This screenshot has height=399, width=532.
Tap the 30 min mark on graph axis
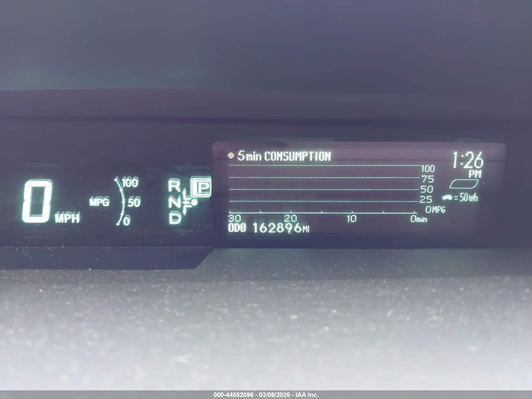234,218
